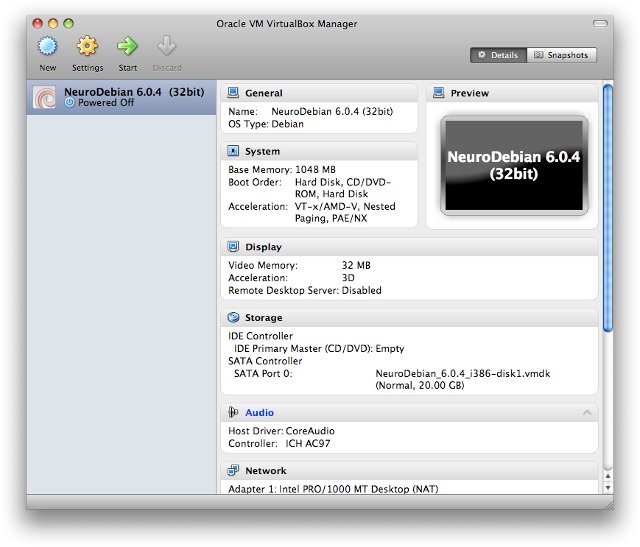
Task: Click 'IDE Primary Master (CD/DVD): Empty' line
Action: coord(319,348)
